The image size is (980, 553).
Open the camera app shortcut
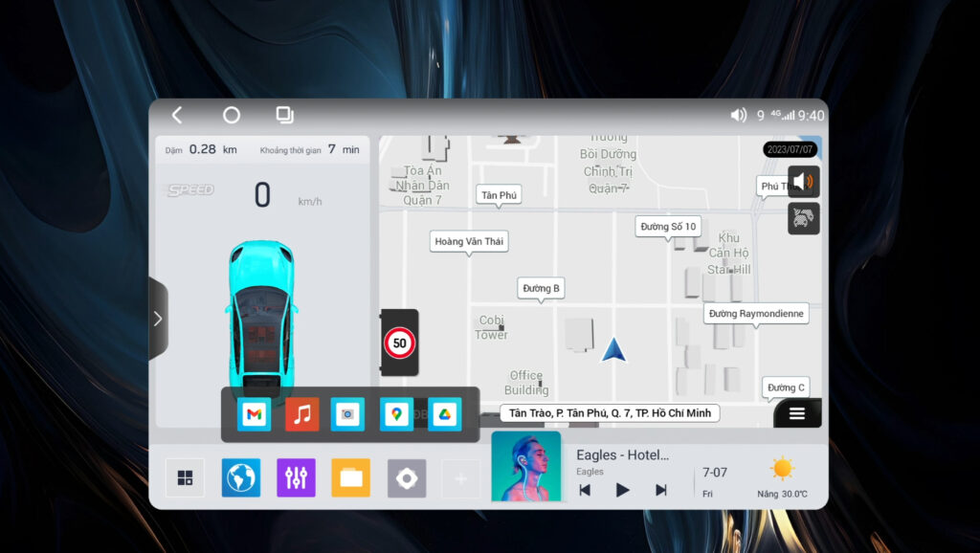pos(347,414)
